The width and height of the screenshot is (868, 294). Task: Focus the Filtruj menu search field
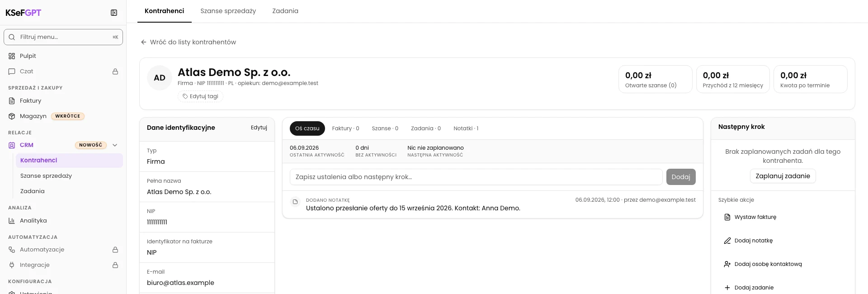coord(63,37)
